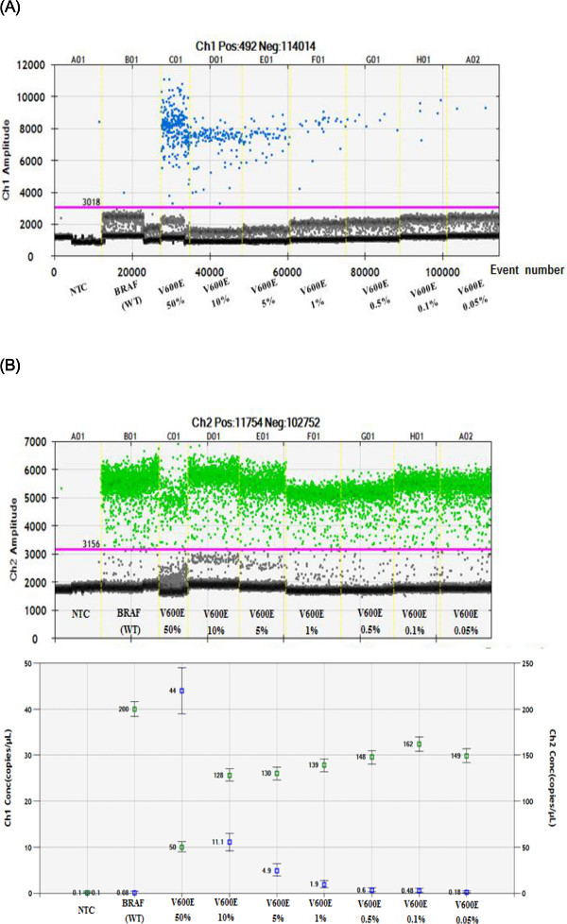Click the green marker labeled 50
The width and height of the screenshot is (567, 924).
click(182, 847)
